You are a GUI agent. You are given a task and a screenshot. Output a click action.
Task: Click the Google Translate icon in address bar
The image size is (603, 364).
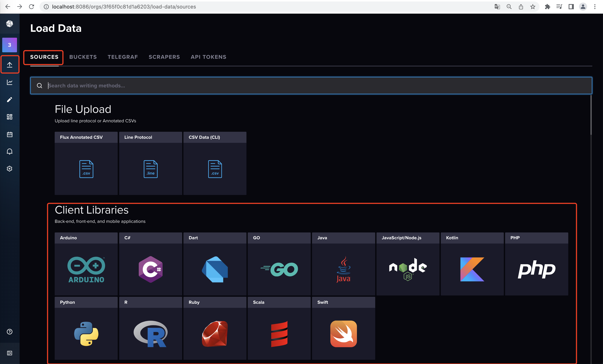[x=497, y=7]
